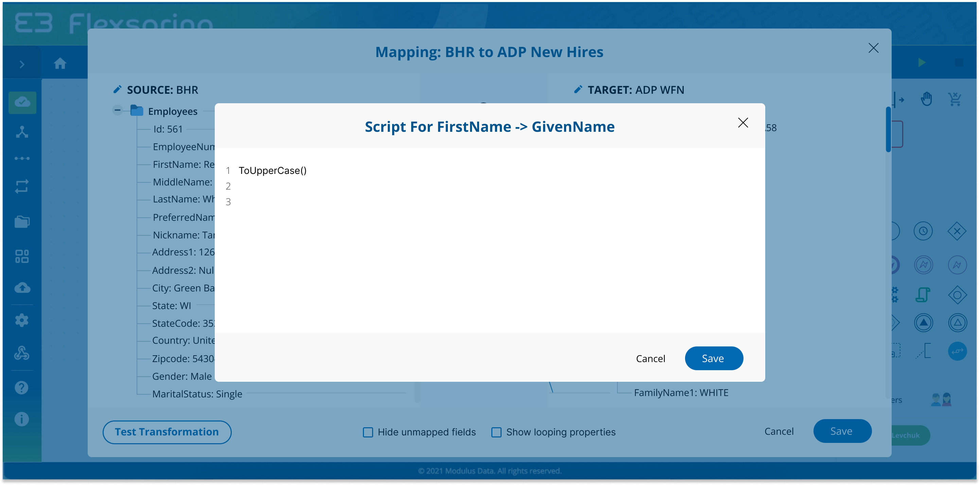The image size is (980, 485).
Task: Select the text annotation bracket shape
Action: point(923,351)
